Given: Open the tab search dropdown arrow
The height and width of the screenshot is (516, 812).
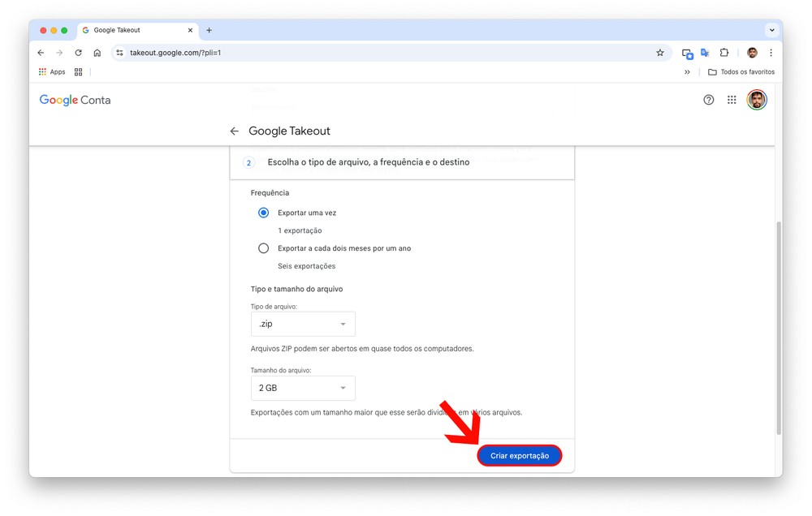Looking at the screenshot, I should [771, 30].
